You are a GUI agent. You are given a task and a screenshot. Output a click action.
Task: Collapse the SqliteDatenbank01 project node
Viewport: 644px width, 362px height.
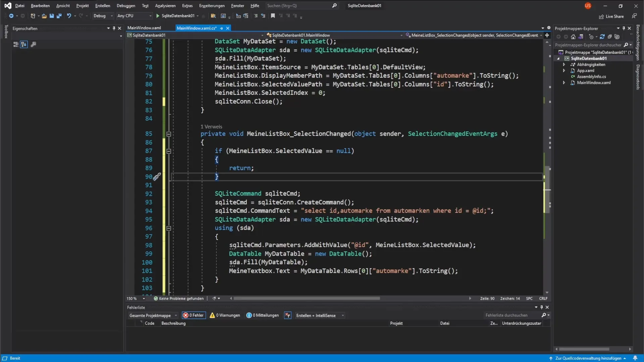click(x=558, y=59)
